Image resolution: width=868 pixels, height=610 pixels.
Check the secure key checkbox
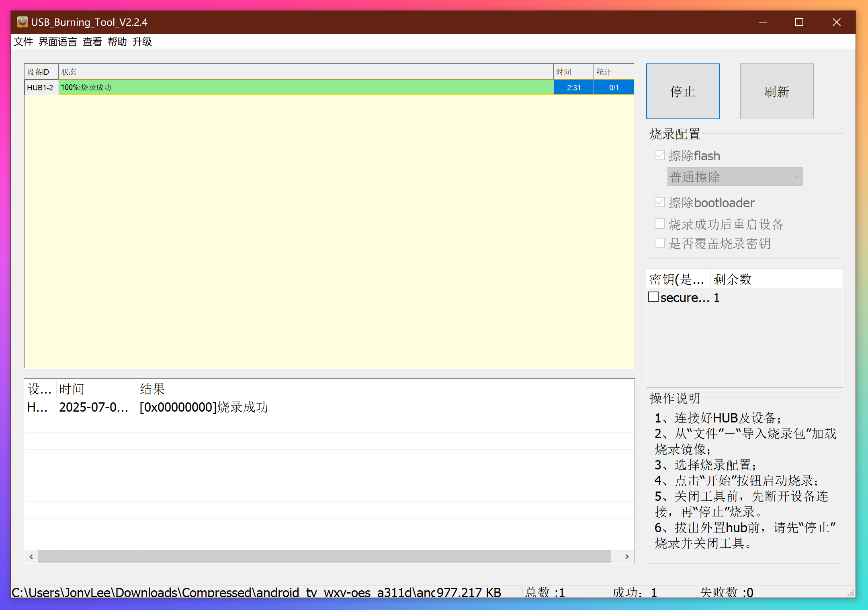pos(653,297)
